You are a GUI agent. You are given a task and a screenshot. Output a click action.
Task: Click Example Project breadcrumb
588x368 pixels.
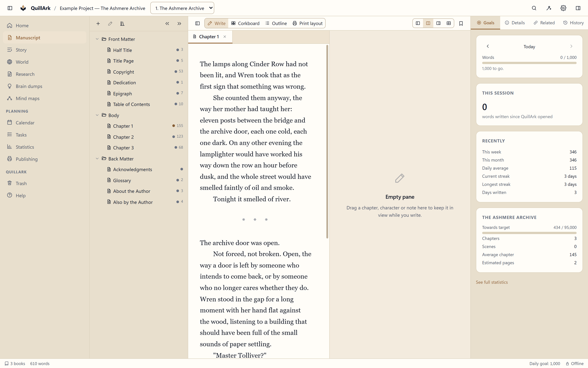click(102, 8)
